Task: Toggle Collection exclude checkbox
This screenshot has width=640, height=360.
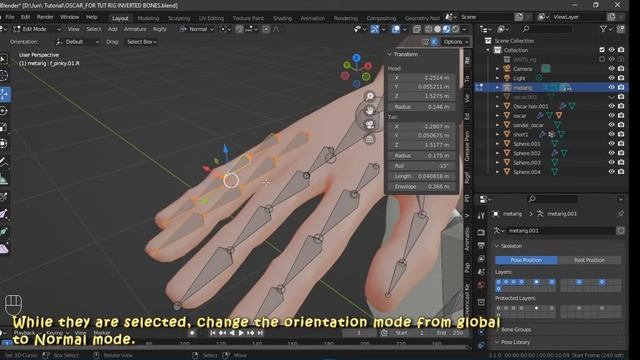Action: 602,50
